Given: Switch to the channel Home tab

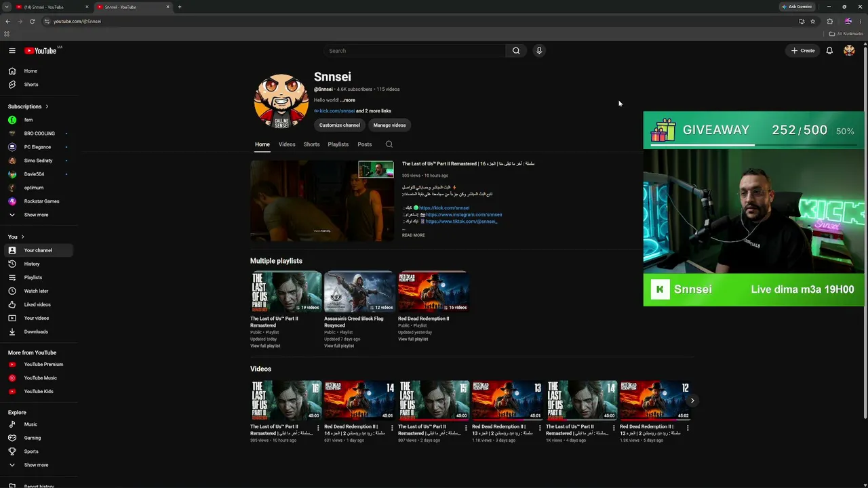Looking at the screenshot, I should (262, 144).
